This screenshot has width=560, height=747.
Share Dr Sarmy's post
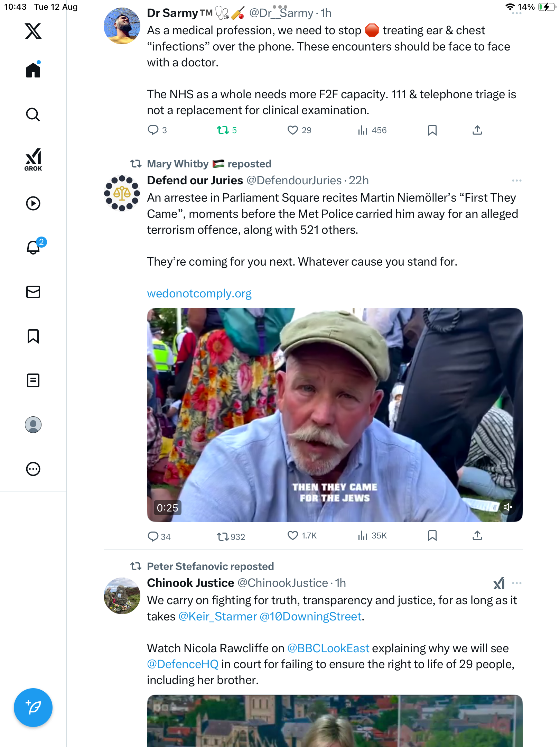tap(477, 130)
